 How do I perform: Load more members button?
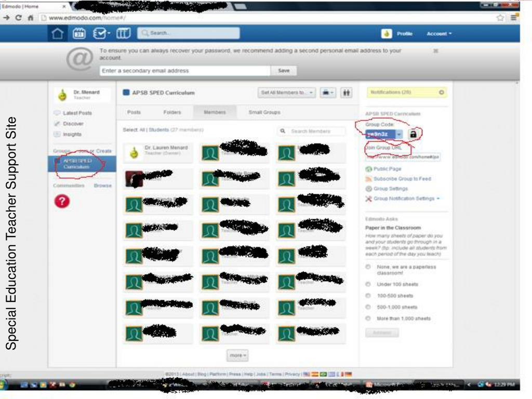[x=237, y=355]
